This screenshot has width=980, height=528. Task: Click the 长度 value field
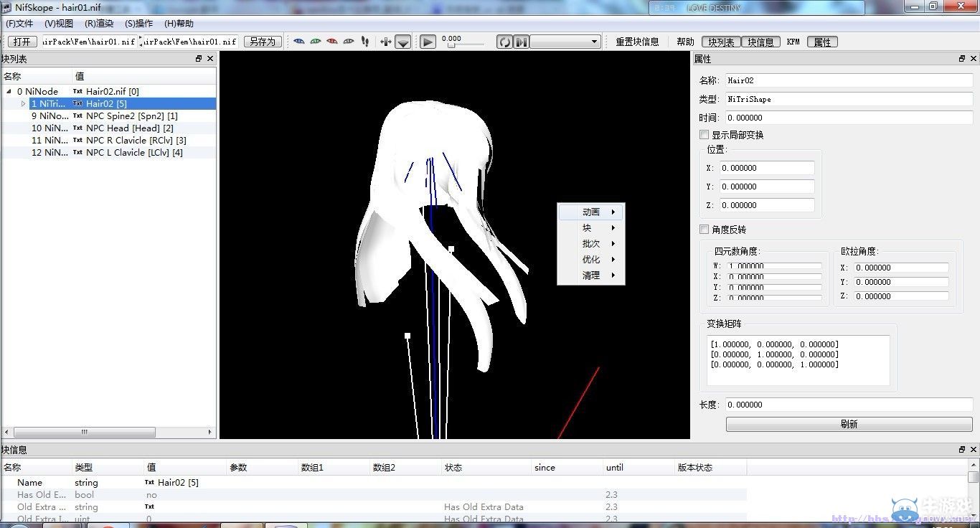(849, 405)
